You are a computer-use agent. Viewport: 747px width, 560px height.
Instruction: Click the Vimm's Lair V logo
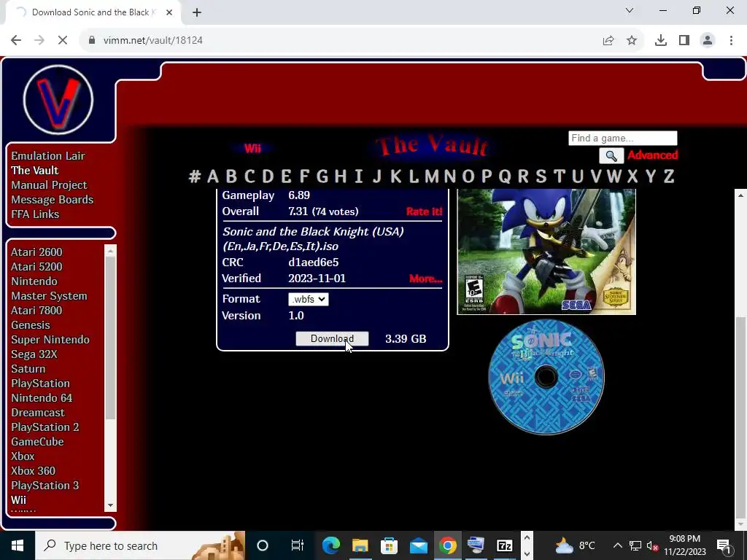click(58, 99)
